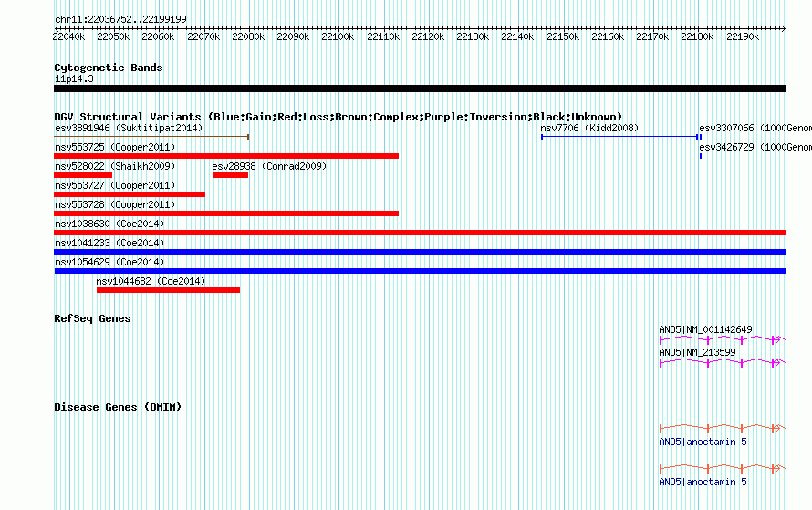Image resolution: width=812 pixels, height=510 pixels.
Task: Click the nsv553727 (Cooper2011) label
Action: pyautogui.click(x=115, y=185)
